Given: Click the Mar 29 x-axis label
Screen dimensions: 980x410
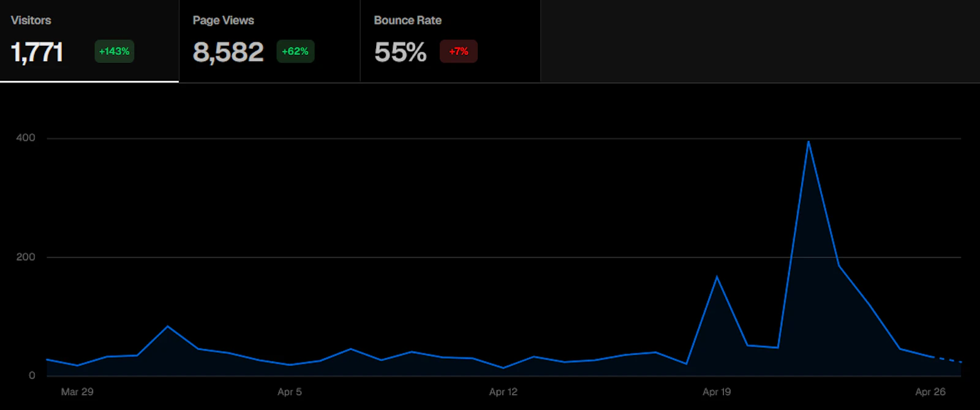Looking at the screenshot, I should click(77, 392).
